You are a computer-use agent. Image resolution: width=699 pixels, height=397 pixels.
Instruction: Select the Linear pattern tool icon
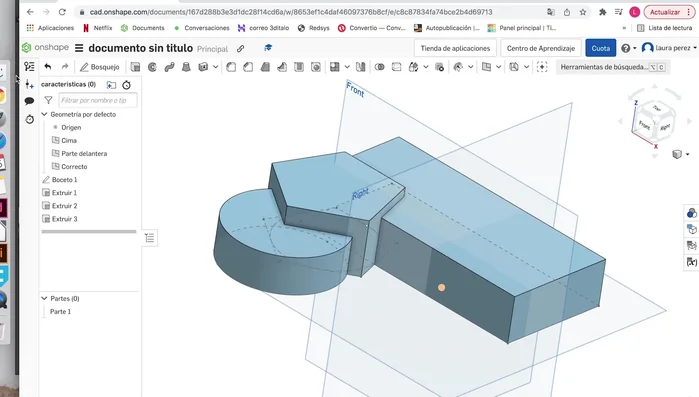point(334,67)
